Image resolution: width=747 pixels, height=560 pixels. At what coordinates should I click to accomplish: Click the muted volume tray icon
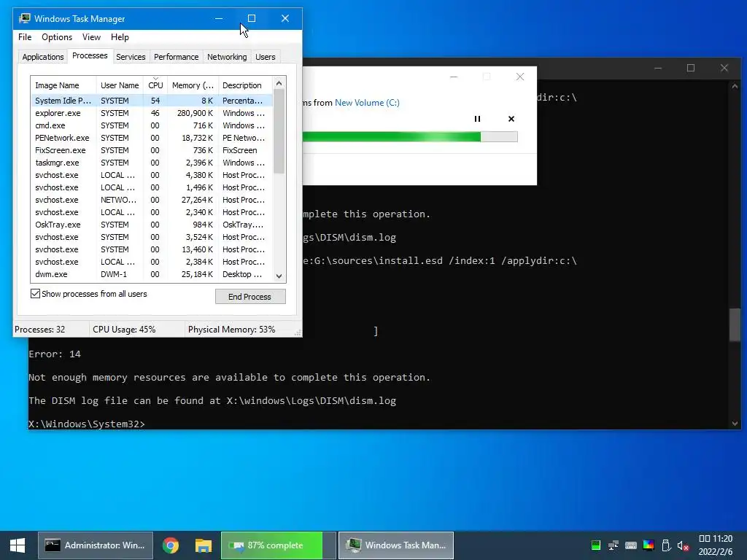(683, 545)
